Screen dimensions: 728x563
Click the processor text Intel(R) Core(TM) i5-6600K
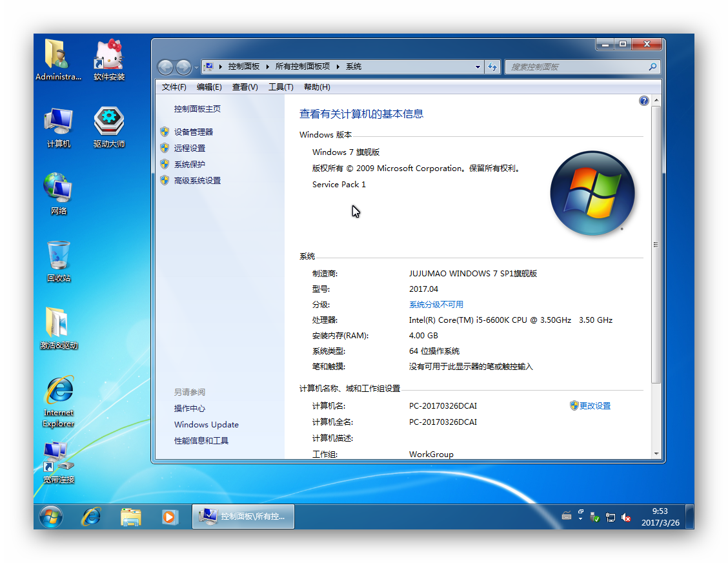coord(511,320)
